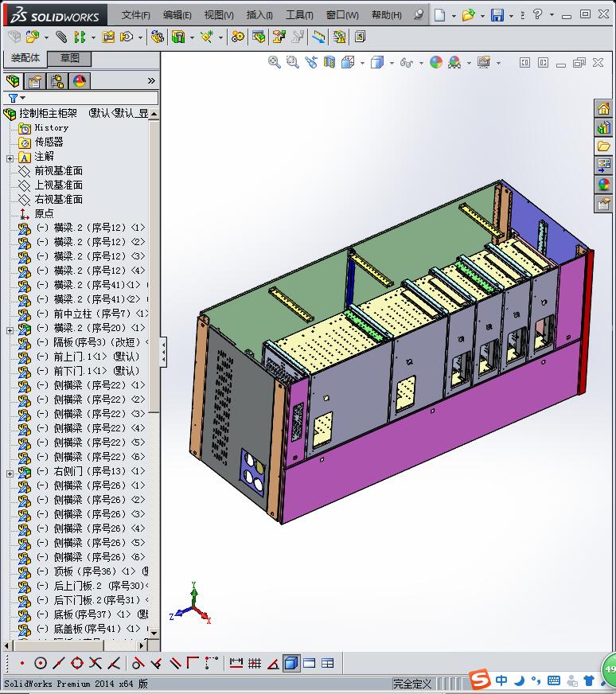This screenshot has height=694, width=616.
Task: Click the Zoom to Fit magnifier
Action: point(275,62)
